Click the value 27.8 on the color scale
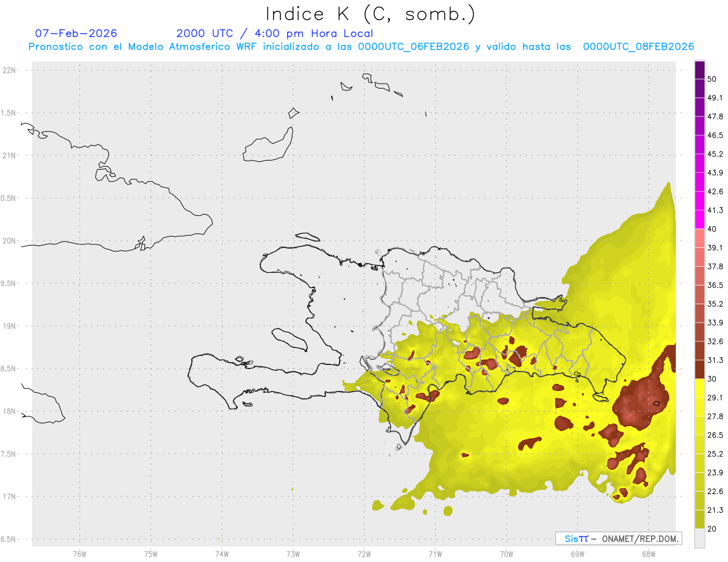Viewport: 728px width, 562px height. pyautogui.click(x=715, y=416)
